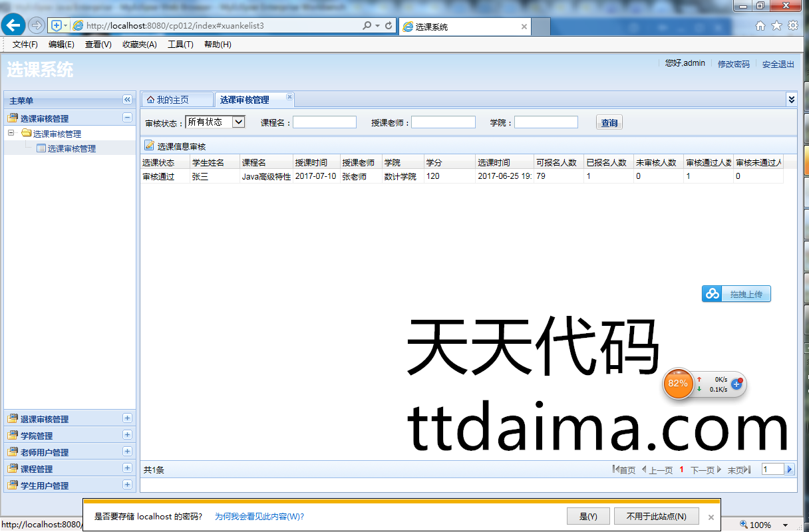
Task: Click the 查询 search button
Action: tap(609, 122)
